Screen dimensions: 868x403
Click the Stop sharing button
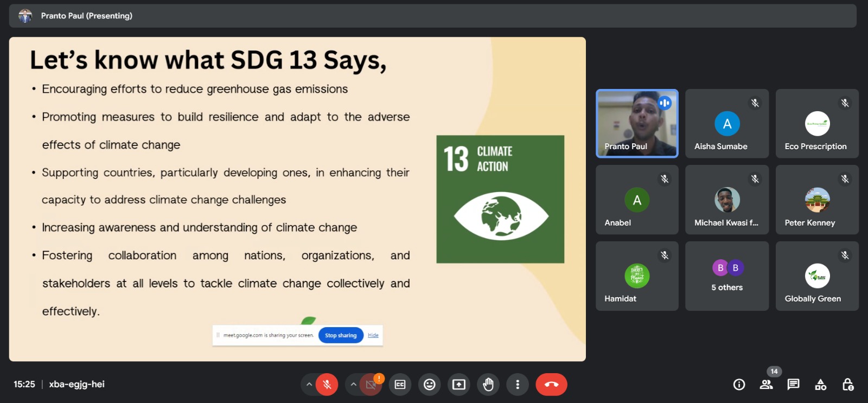point(341,335)
